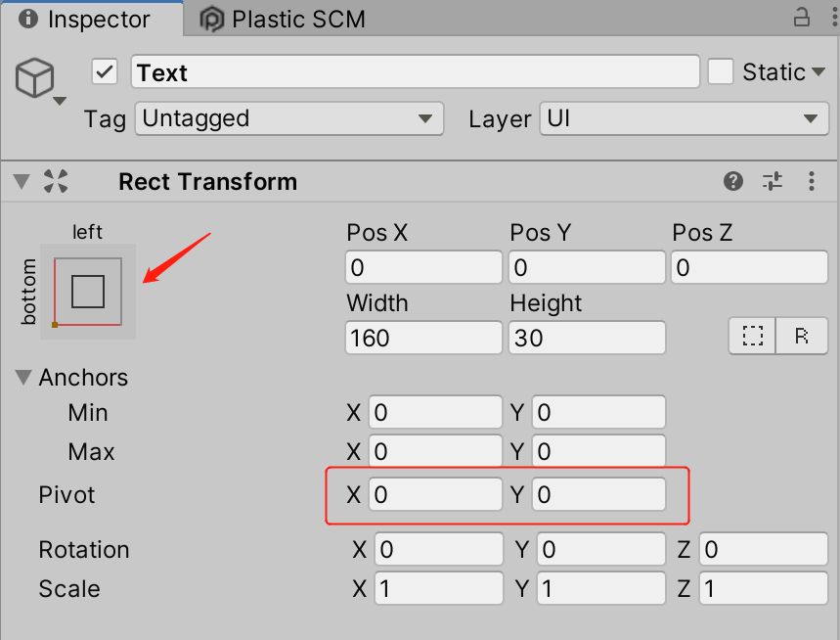
Task: Open the UI layer dropdown
Action: [x=685, y=118]
